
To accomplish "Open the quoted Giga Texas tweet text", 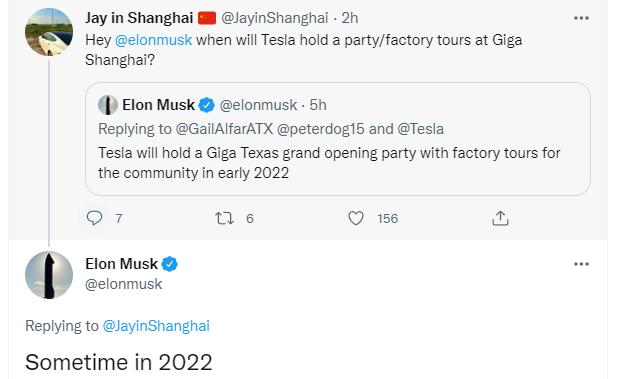I will click(x=329, y=163).
